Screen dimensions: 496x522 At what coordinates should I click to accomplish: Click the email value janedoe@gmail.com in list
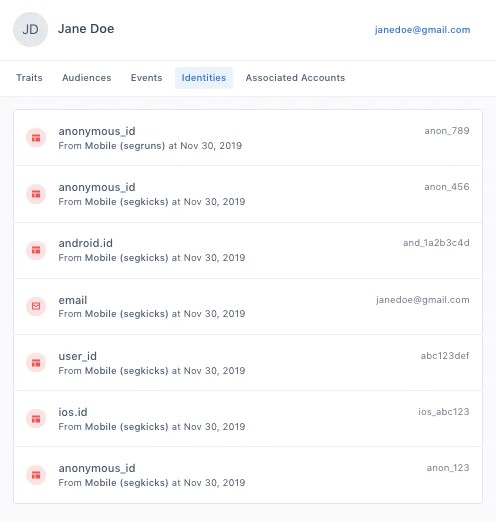[x=423, y=300]
